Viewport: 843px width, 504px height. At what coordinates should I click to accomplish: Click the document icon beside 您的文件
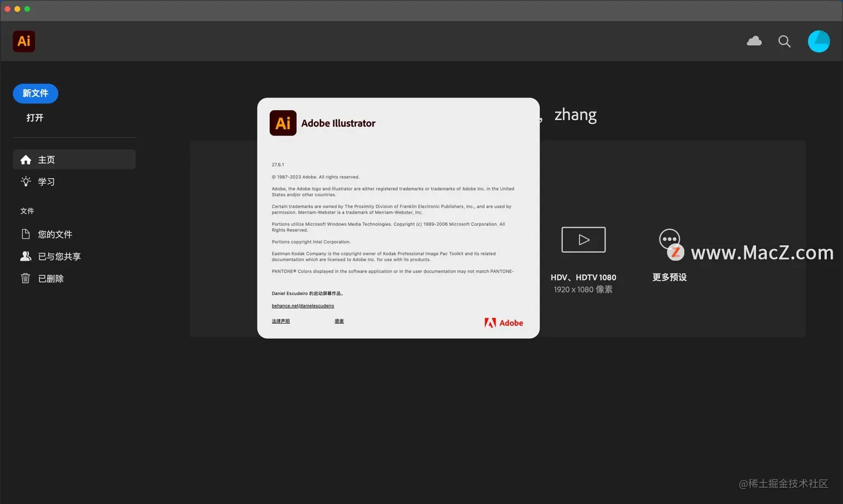click(x=26, y=234)
